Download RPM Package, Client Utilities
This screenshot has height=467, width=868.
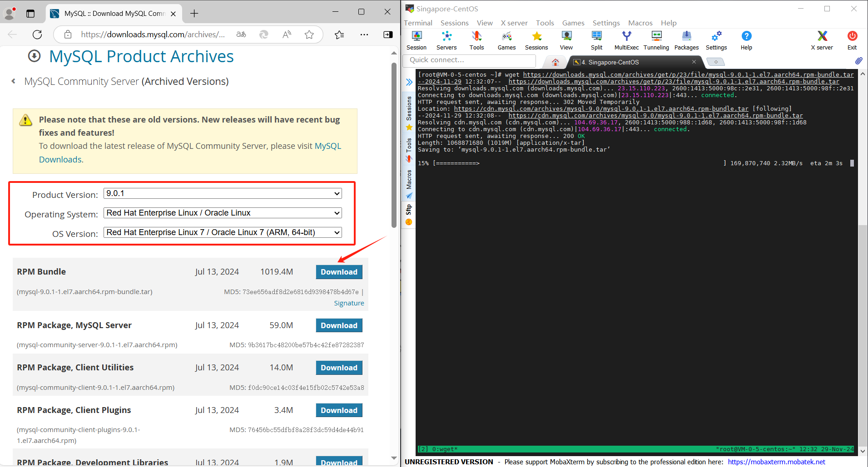tap(339, 368)
